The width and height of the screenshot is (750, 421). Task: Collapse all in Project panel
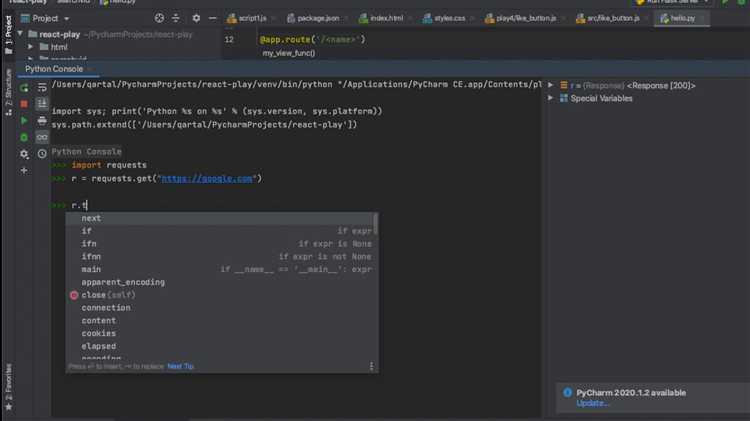pos(176,18)
